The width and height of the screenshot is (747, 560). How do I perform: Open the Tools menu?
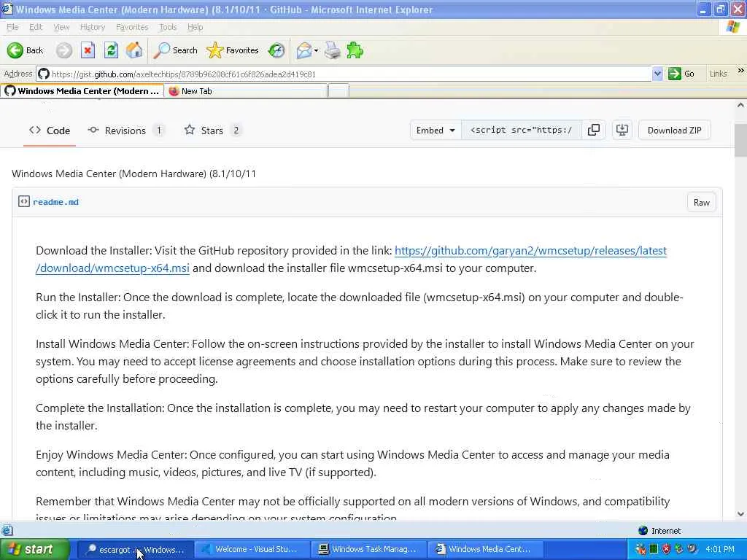point(168,27)
